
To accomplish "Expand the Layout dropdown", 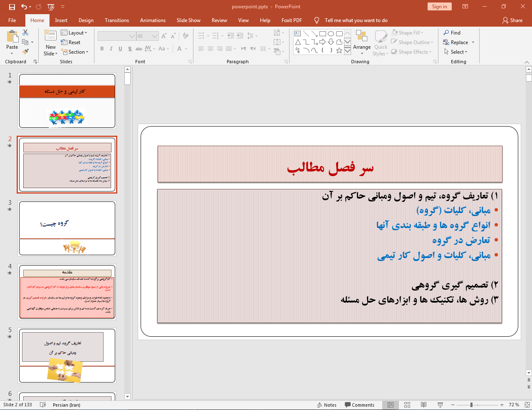I will 74,33.
